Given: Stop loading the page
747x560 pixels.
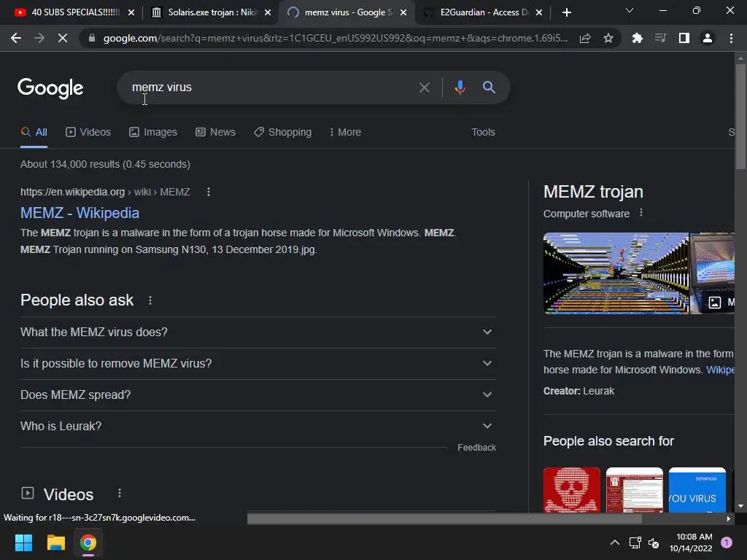Looking at the screenshot, I should coord(63,38).
